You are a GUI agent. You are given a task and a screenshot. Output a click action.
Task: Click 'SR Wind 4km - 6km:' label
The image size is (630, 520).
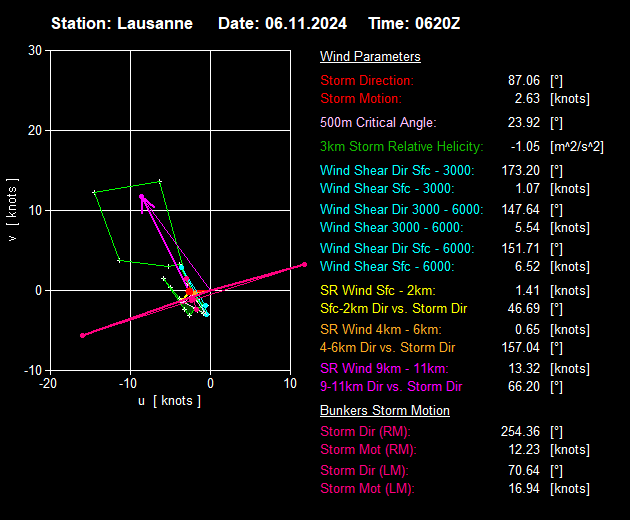[380, 330]
